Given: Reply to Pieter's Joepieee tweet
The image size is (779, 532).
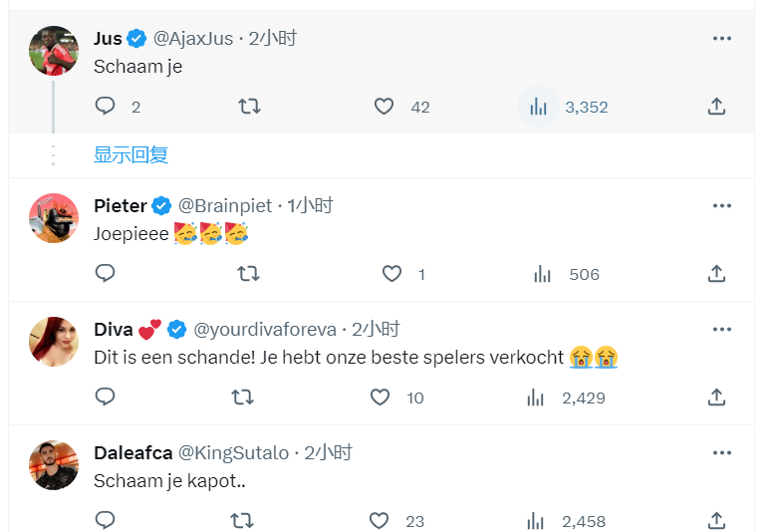Looking at the screenshot, I should pos(105,273).
